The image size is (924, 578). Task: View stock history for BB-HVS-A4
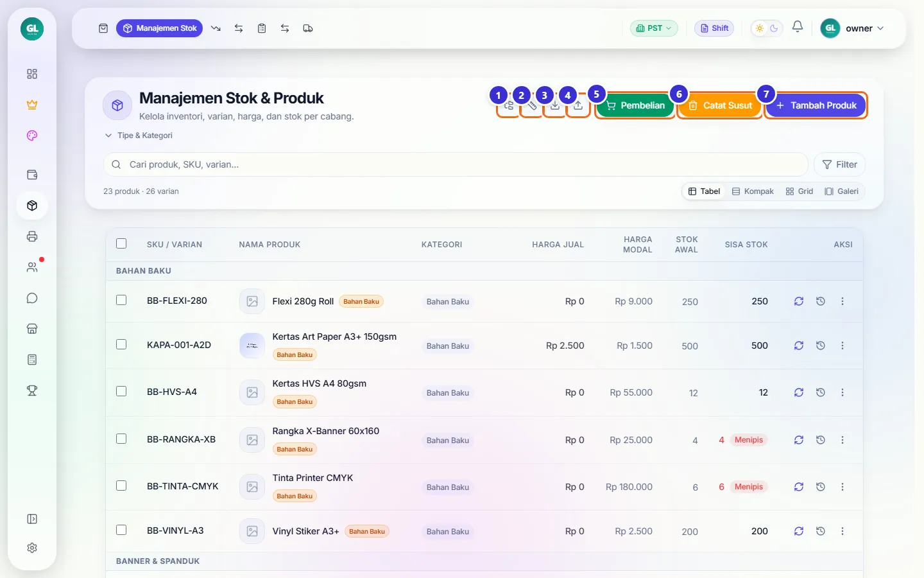tap(821, 392)
